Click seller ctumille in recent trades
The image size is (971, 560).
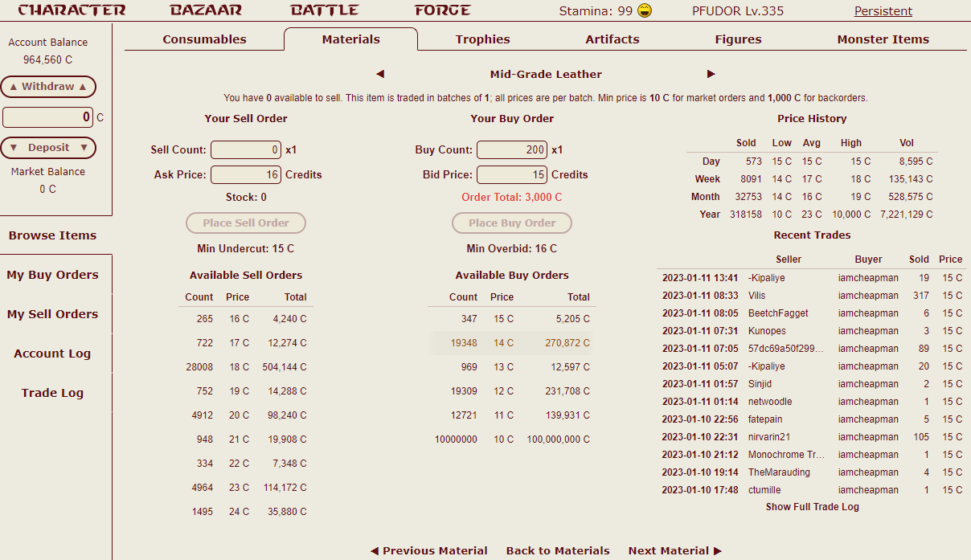click(x=764, y=490)
